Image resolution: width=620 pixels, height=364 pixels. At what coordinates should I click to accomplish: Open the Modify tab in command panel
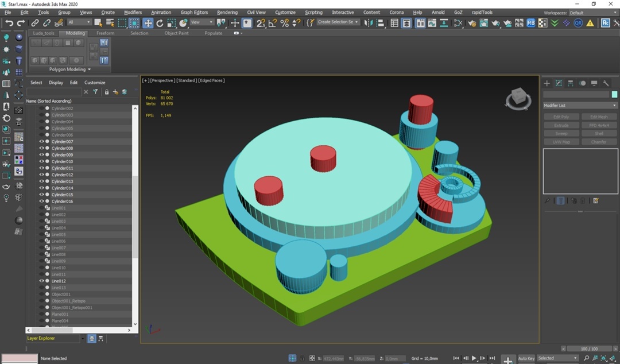(559, 83)
